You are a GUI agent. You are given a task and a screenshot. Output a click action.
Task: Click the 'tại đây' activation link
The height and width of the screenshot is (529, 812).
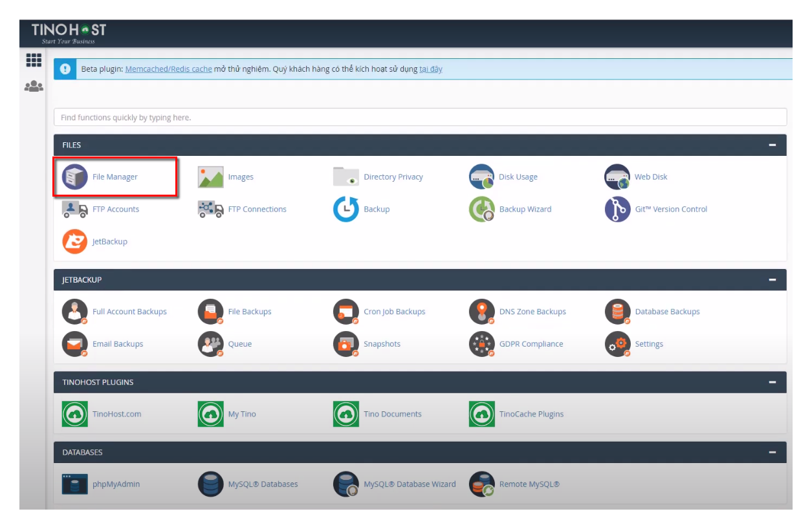(x=431, y=69)
